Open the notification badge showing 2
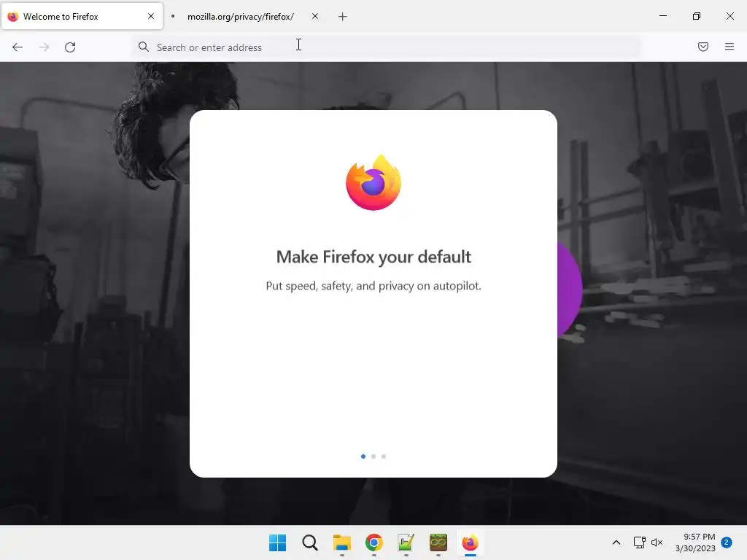 pyautogui.click(x=727, y=542)
